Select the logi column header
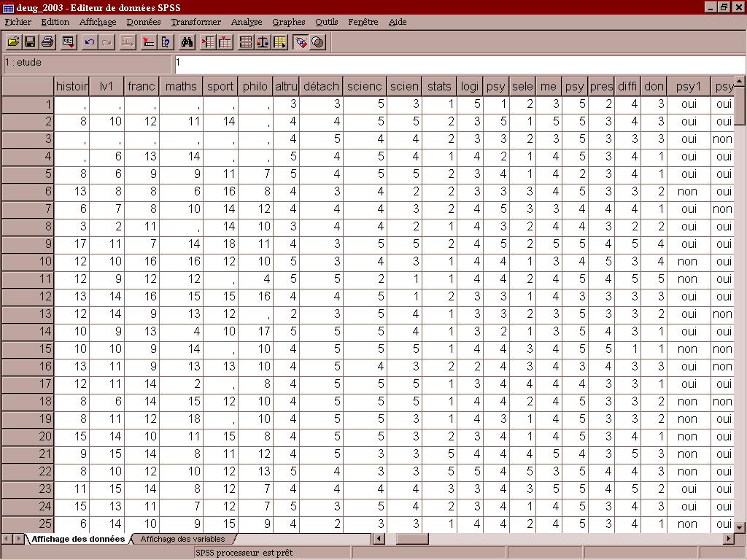Image resolution: width=747 pixels, height=560 pixels. tap(470, 86)
